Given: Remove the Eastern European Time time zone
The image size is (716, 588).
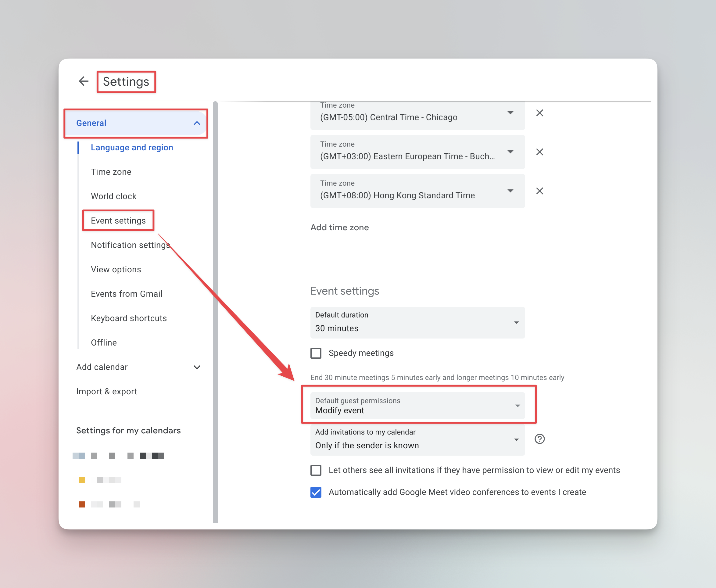Looking at the screenshot, I should coord(539,152).
